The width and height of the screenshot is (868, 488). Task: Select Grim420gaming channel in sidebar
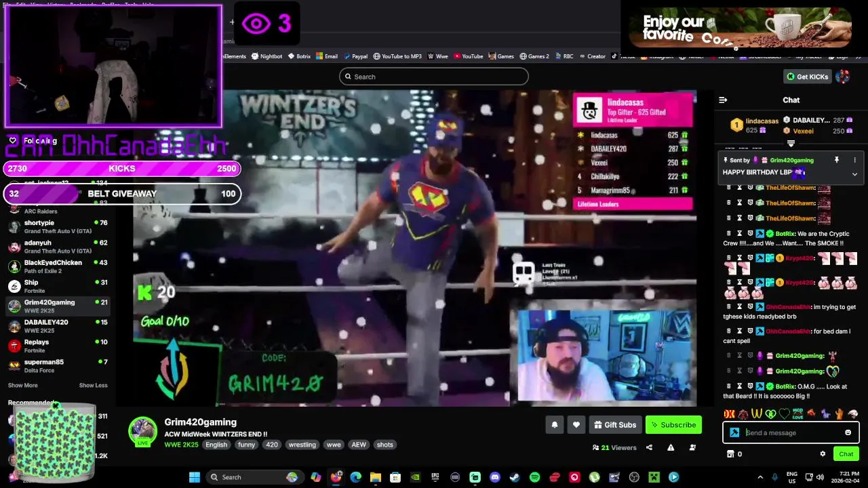coord(58,306)
